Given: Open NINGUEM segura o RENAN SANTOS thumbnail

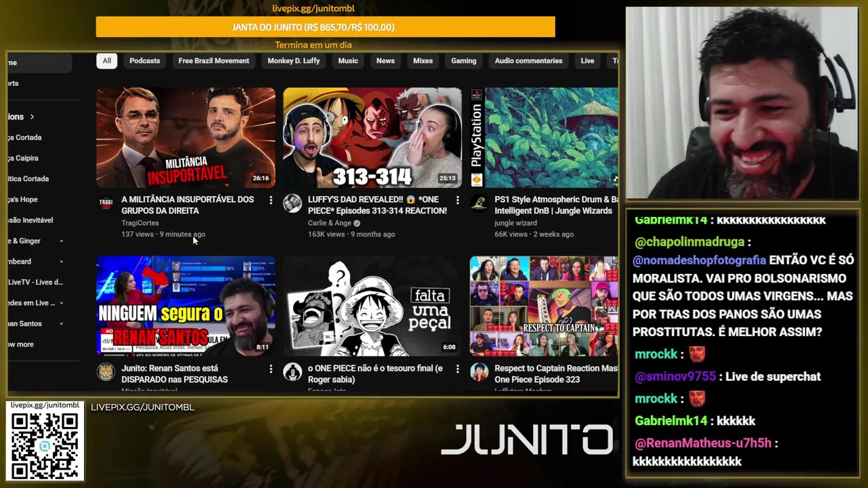Looking at the screenshot, I should point(186,306).
